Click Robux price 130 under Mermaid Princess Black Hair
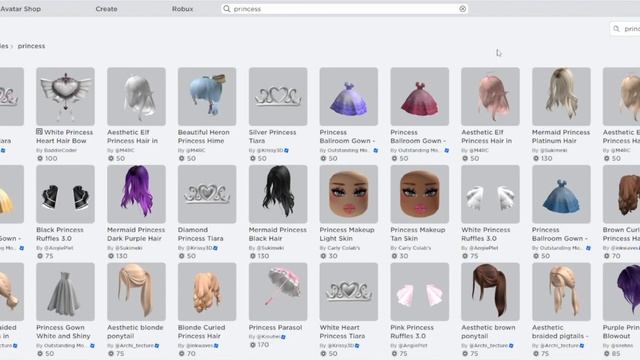Screen dimensions: 640x360 coord(260,256)
